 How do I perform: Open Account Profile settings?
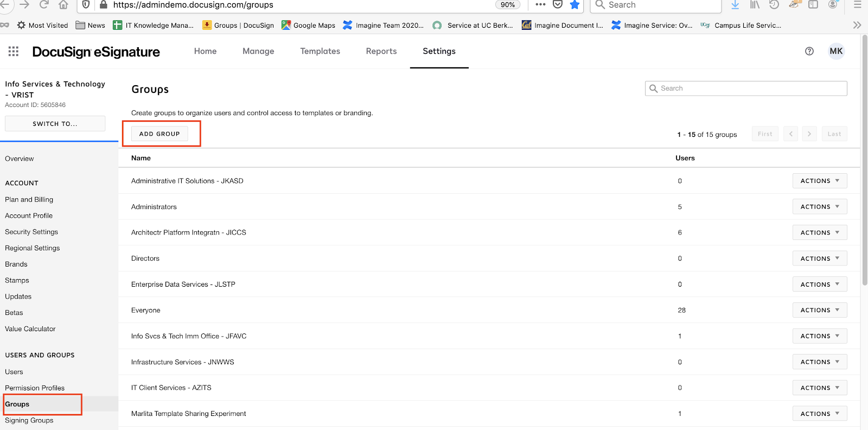point(29,216)
